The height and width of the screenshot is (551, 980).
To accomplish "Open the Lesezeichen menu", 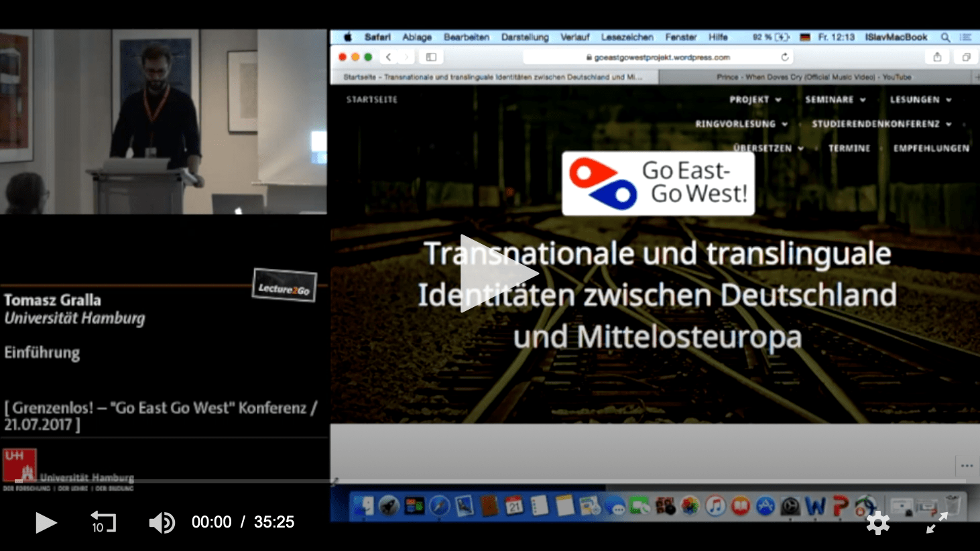I will (x=627, y=37).
